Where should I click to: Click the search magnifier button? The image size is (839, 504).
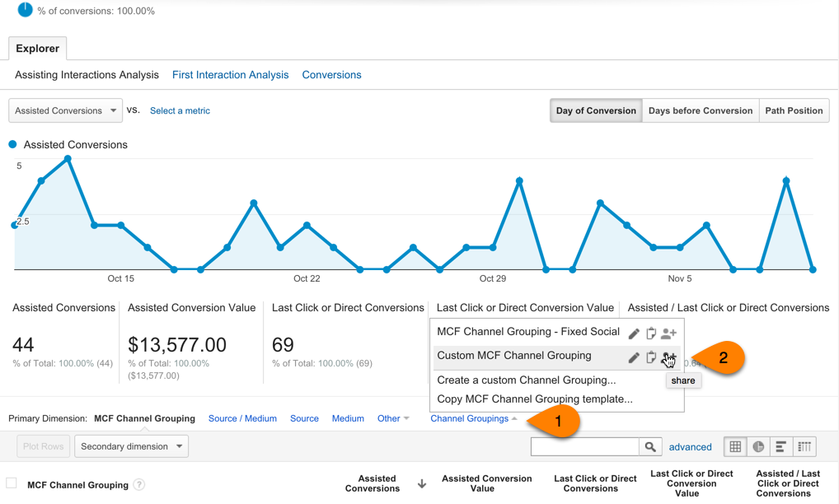(650, 446)
